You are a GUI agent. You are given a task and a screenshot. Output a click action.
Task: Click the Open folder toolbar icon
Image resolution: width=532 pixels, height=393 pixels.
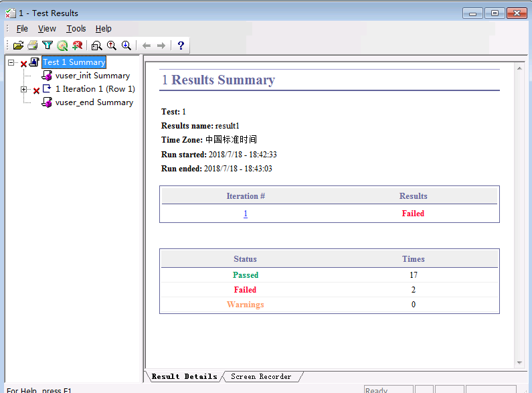click(18, 46)
